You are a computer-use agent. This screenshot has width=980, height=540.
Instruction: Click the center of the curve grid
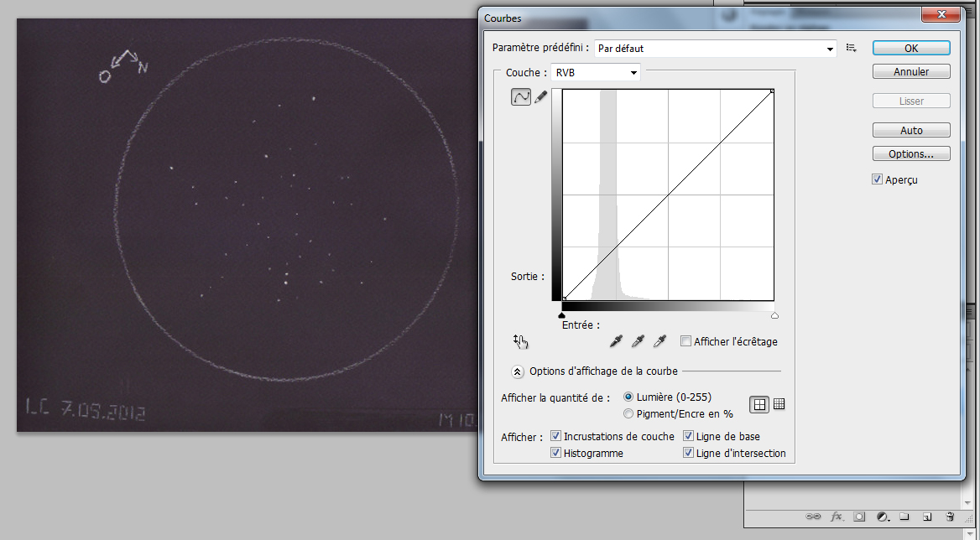click(668, 195)
